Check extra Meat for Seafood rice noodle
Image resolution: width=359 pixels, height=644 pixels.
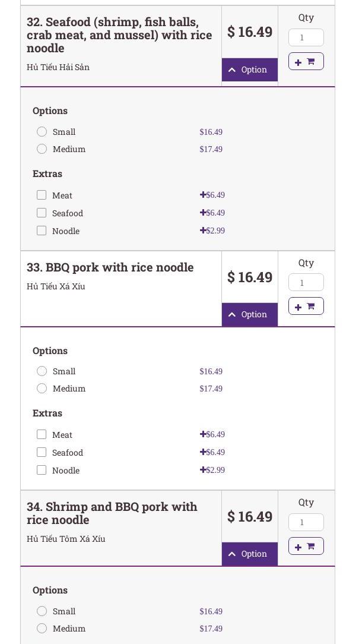pos(42,195)
